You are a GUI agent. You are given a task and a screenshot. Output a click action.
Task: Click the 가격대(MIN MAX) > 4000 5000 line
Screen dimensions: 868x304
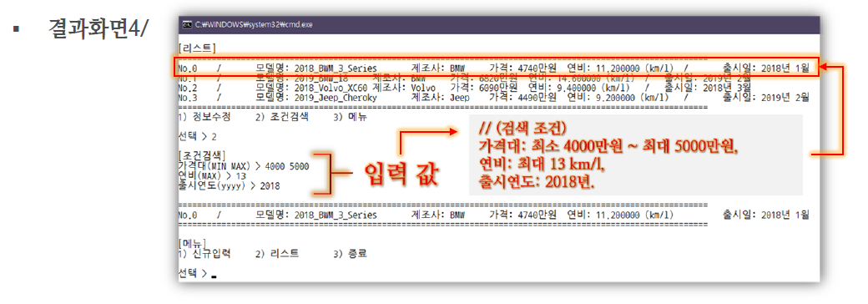point(244,166)
